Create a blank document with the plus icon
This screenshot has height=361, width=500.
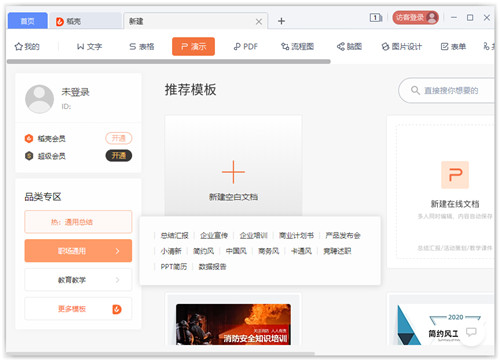[x=233, y=172]
